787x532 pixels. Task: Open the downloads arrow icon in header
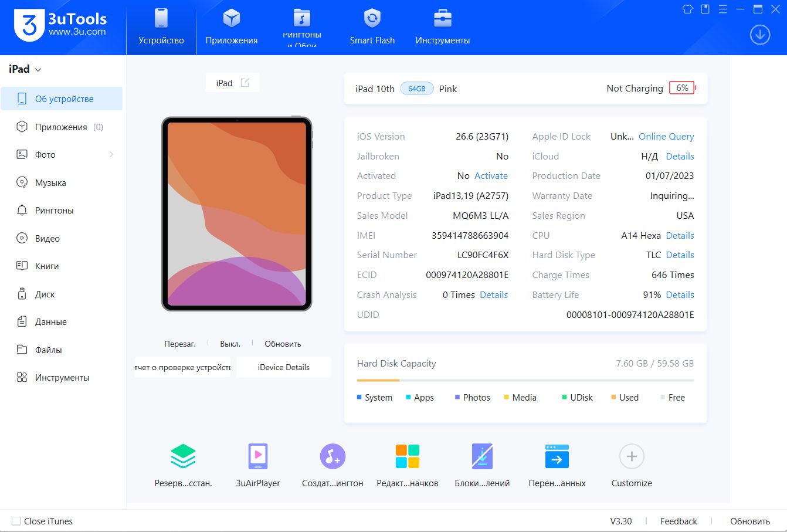click(760, 35)
